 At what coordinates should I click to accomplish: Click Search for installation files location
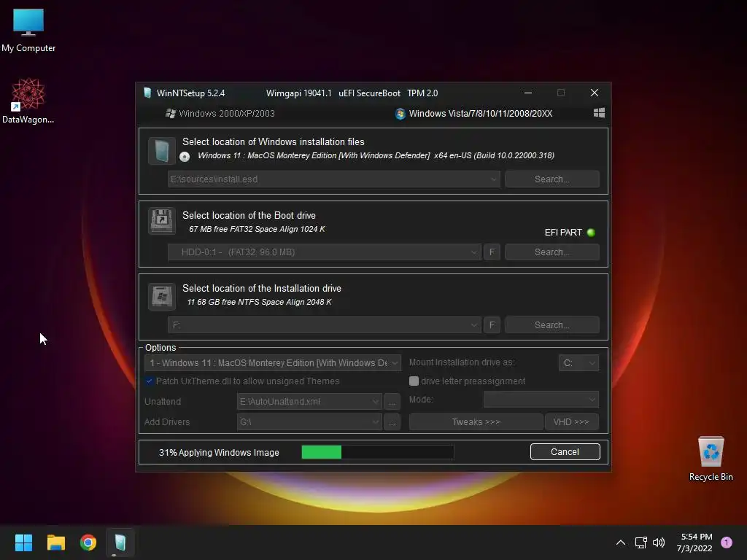pyautogui.click(x=551, y=179)
